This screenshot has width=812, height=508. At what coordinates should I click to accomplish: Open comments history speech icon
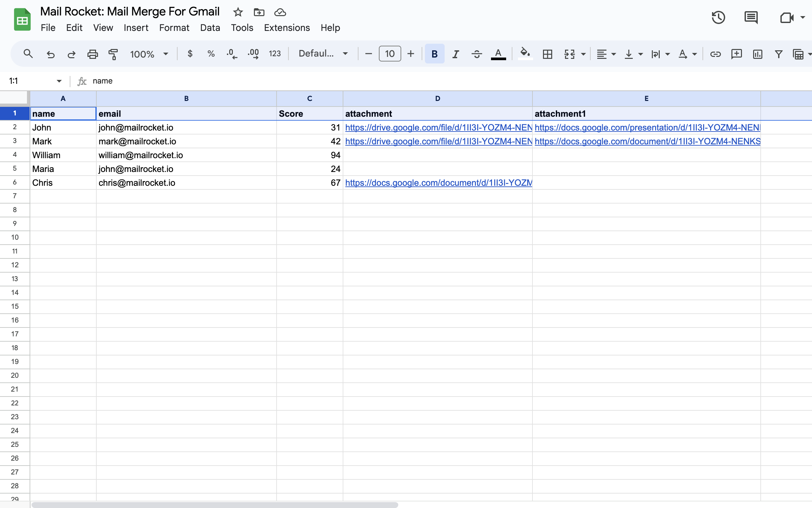pos(751,17)
